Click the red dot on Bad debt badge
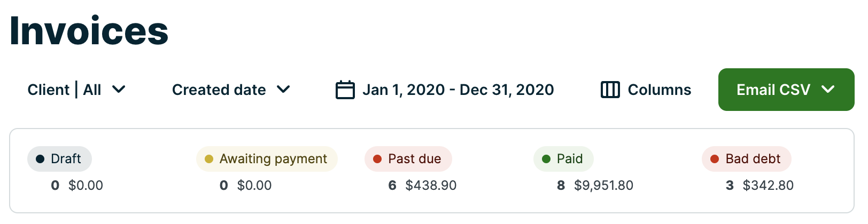 pyautogui.click(x=715, y=159)
